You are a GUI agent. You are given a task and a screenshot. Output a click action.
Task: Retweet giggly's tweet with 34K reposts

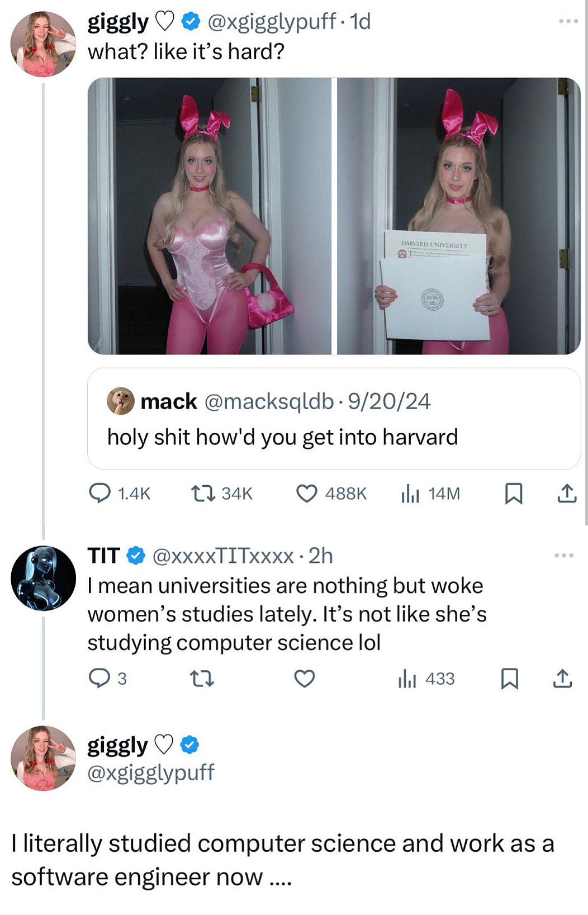[200, 493]
